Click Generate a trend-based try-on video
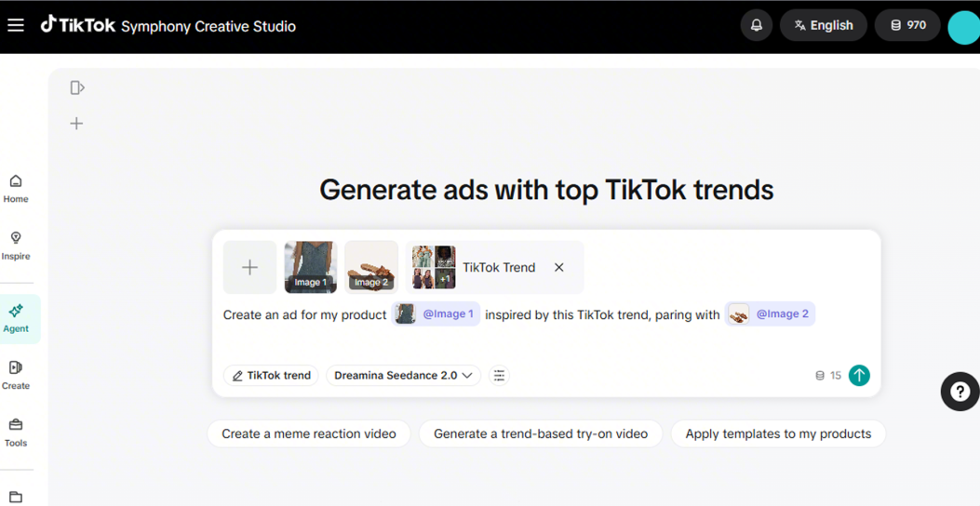The width and height of the screenshot is (980, 506). click(541, 433)
